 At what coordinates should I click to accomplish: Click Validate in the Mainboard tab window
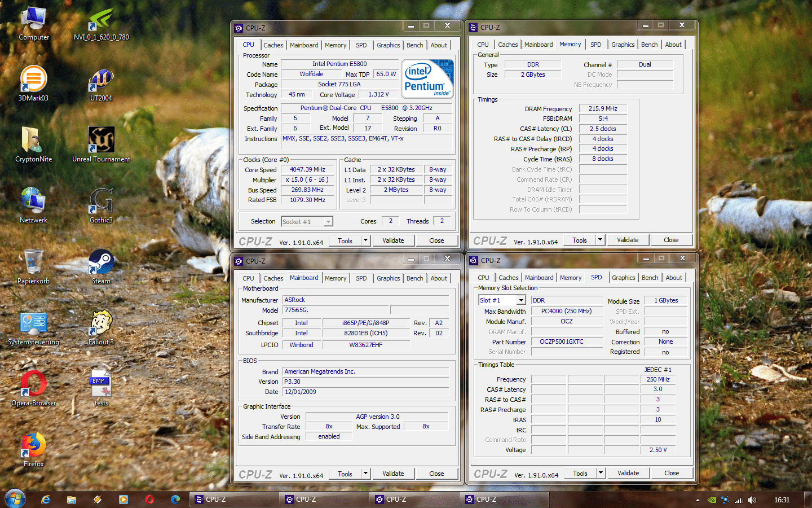(x=393, y=474)
